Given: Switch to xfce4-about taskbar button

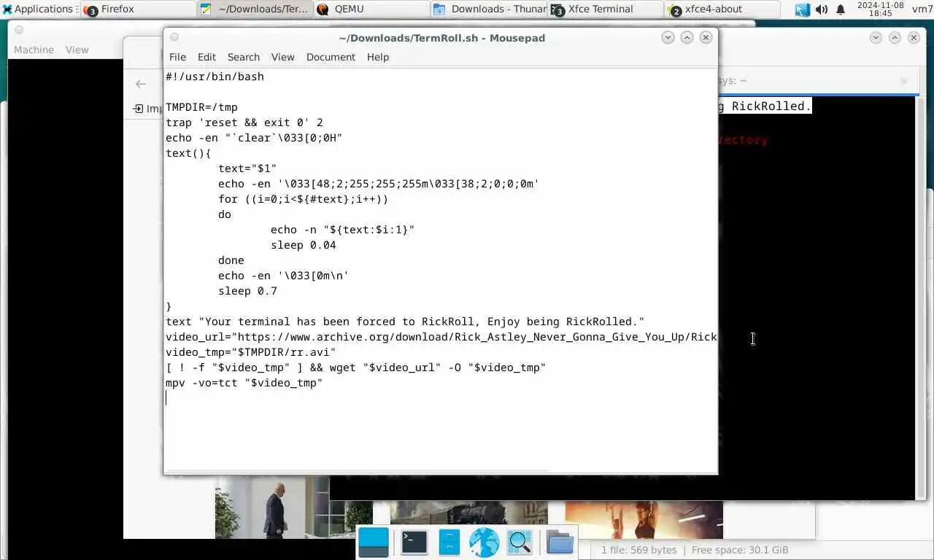Looking at the screenshot, I should pos(721,9).
